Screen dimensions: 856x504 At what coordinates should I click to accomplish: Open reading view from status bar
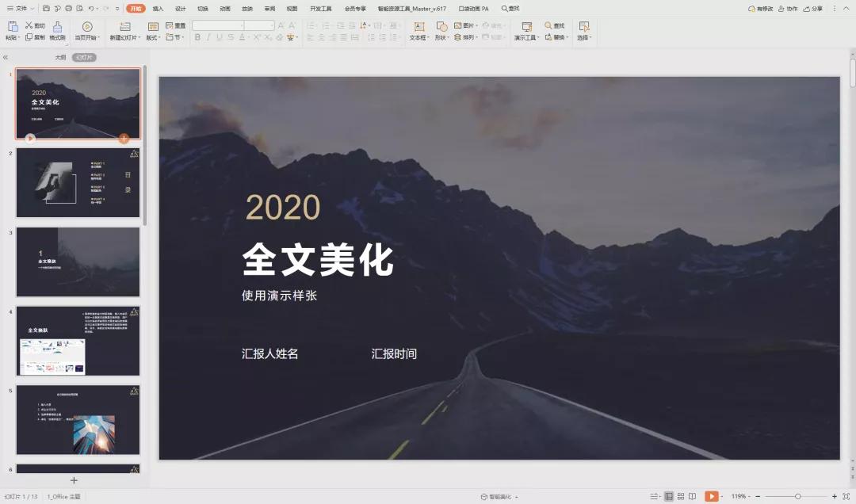(693, 495)
